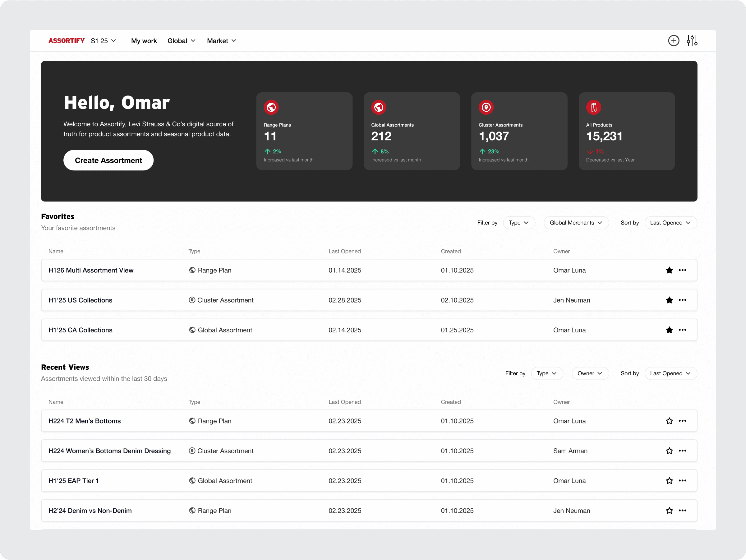Click the Create Assortment button
The image size is (746, 560).
108,160
